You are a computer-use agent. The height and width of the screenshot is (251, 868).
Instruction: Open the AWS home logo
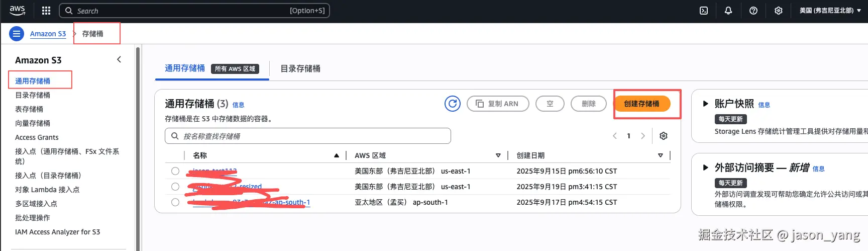(17, 10)
